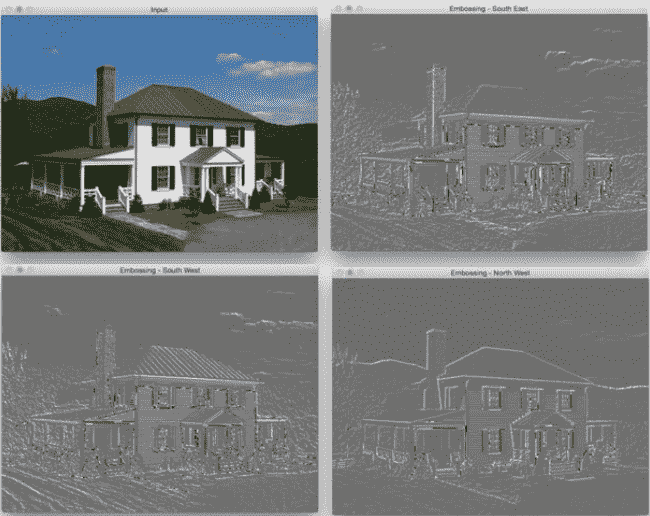
Task: Minimize the Embossing - South East window
Action: pyautogui.click(x=348, y=9)
